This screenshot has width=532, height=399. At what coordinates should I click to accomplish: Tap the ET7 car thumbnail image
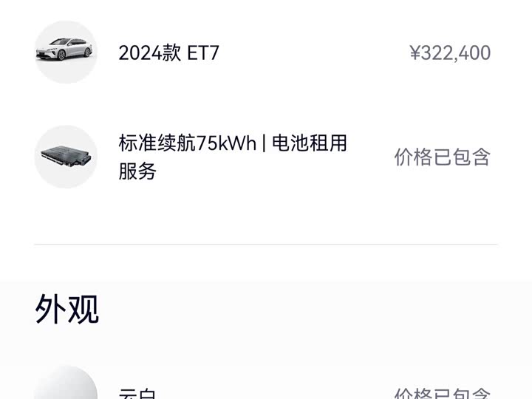point(64,50)
